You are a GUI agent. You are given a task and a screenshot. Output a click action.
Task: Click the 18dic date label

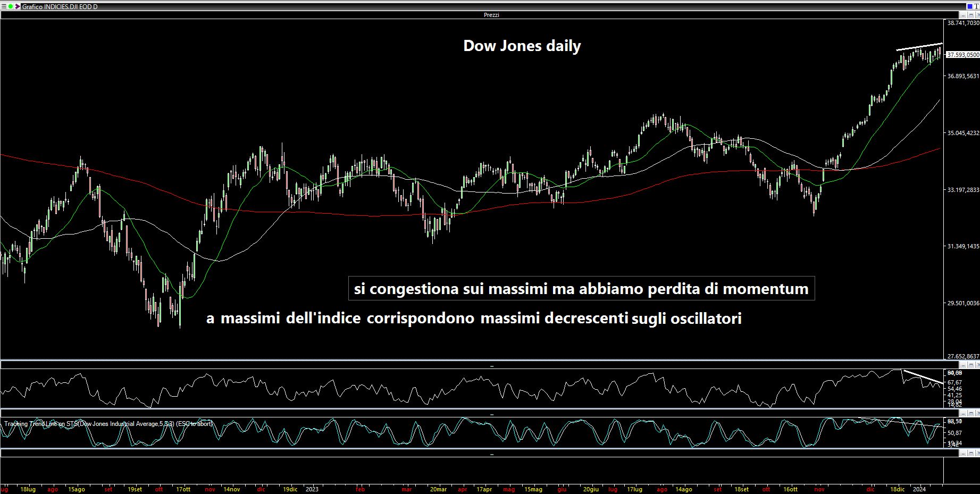[897, 489]
